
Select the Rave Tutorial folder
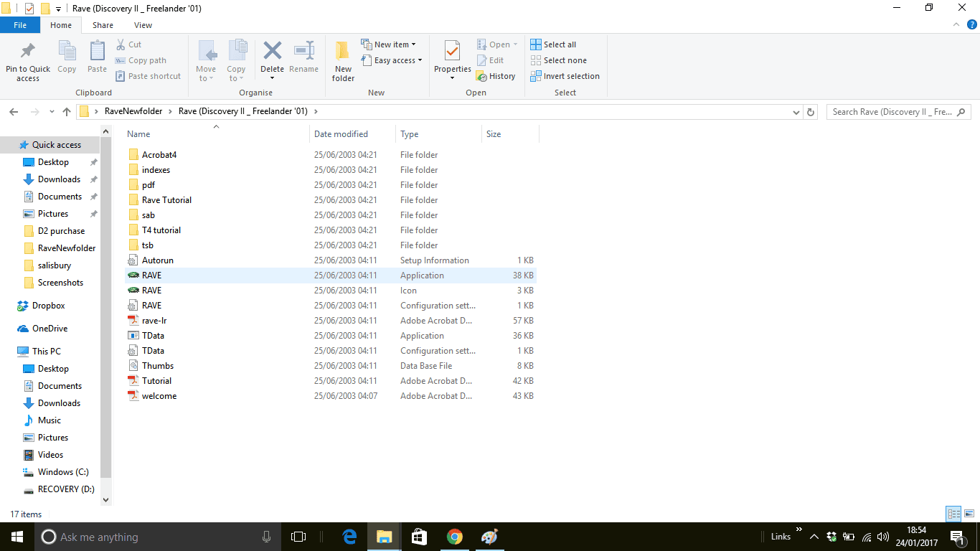166,200
